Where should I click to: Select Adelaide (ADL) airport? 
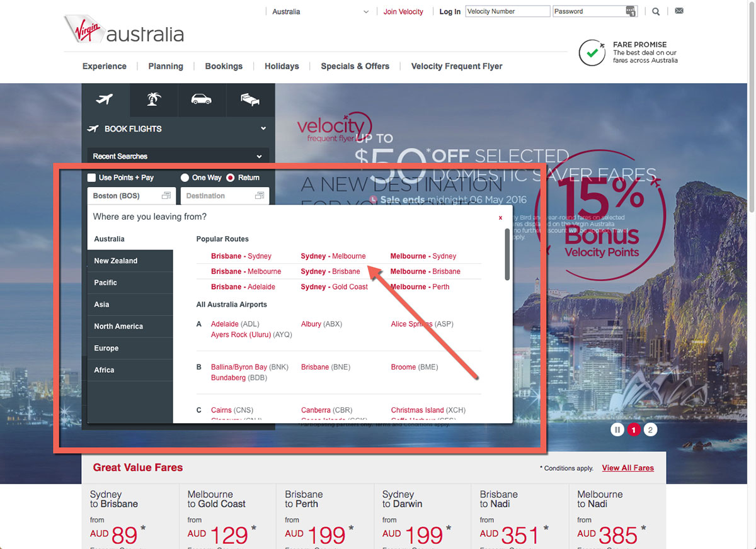[x=235, y=324]
